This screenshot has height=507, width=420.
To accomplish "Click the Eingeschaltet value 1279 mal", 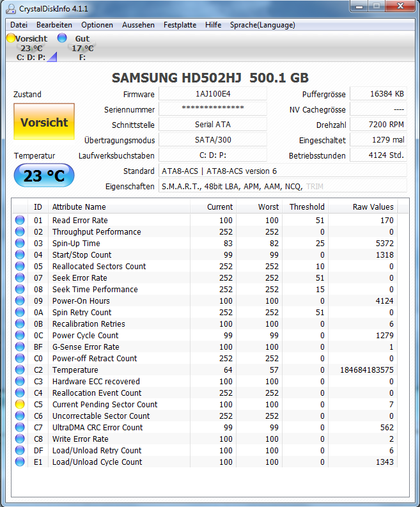I will point(378,139).
